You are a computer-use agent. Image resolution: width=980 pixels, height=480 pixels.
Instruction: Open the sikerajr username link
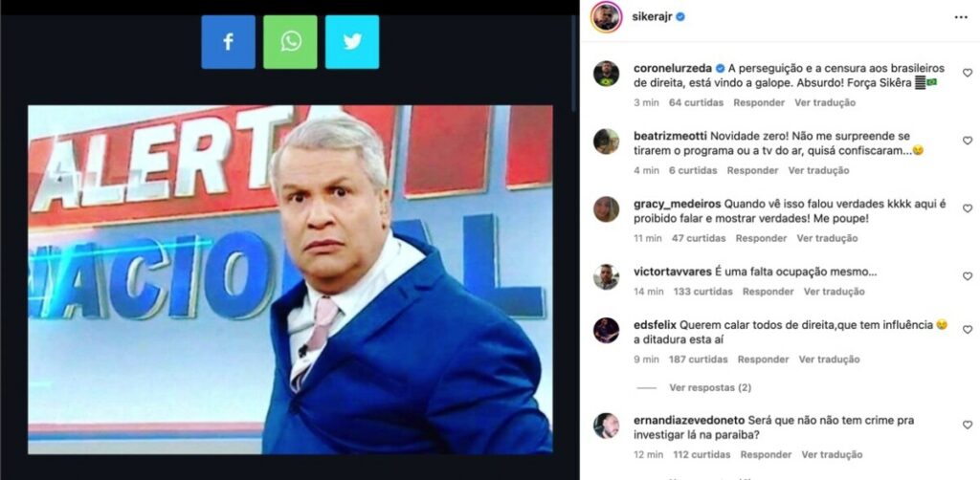[x=653, y=17]
